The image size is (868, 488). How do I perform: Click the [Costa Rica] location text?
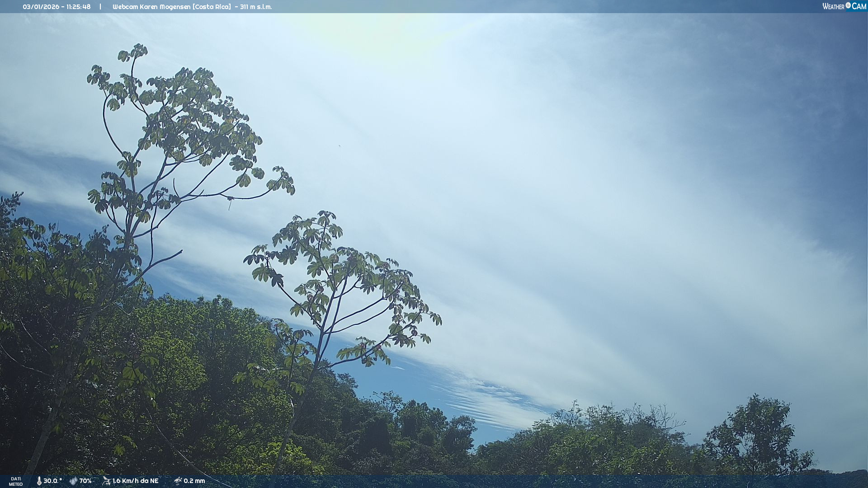pos(212,7)
